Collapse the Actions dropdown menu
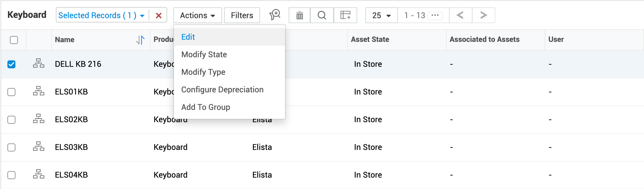The width and height of the screenshot is (644, 189). 197,15
